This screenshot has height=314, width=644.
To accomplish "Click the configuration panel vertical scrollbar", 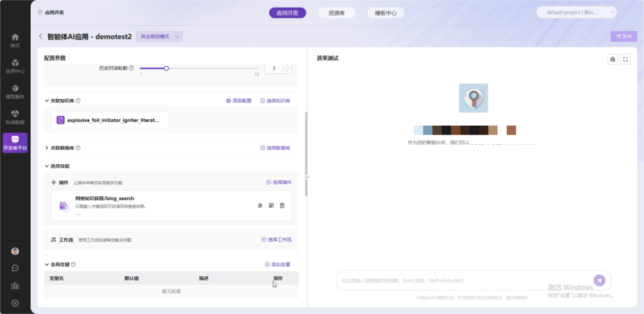I will point(306,154).
